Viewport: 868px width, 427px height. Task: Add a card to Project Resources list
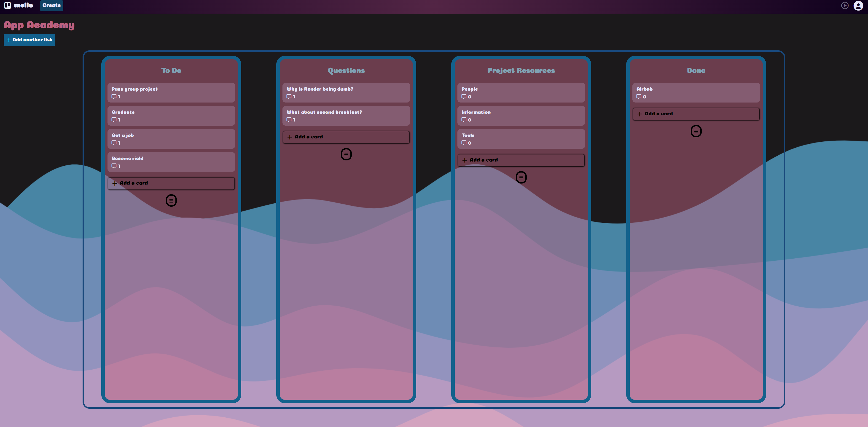(x=521, y=160)
